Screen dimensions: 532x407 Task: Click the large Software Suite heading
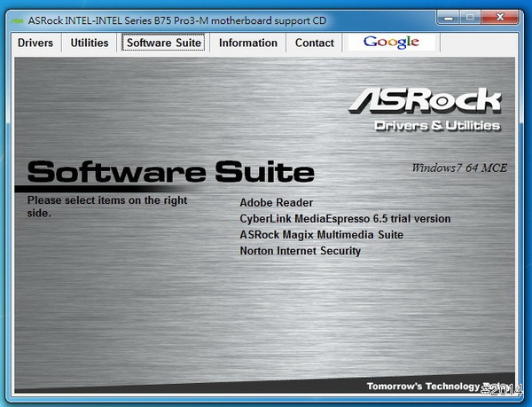[x=170, y=170]
